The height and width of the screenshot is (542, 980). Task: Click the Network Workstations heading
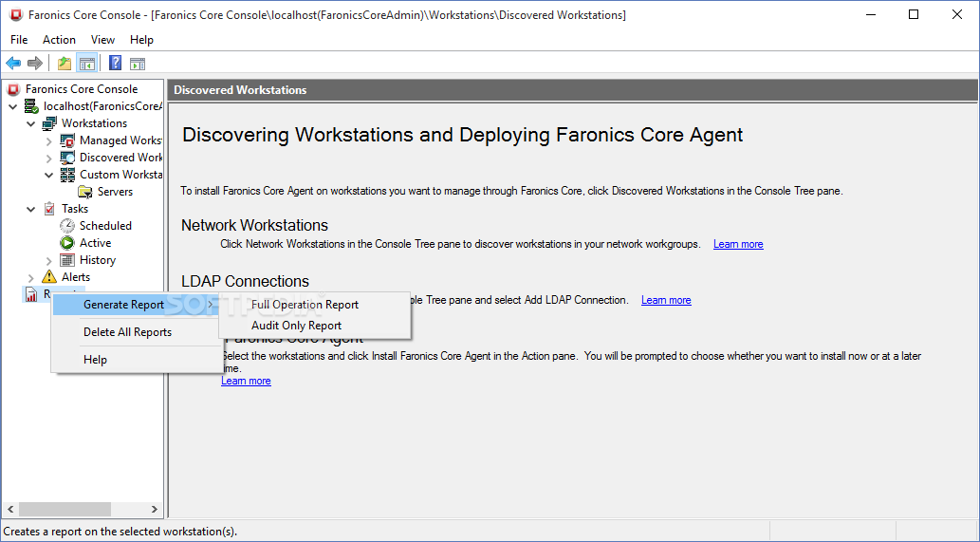click(x=254, y=225)
